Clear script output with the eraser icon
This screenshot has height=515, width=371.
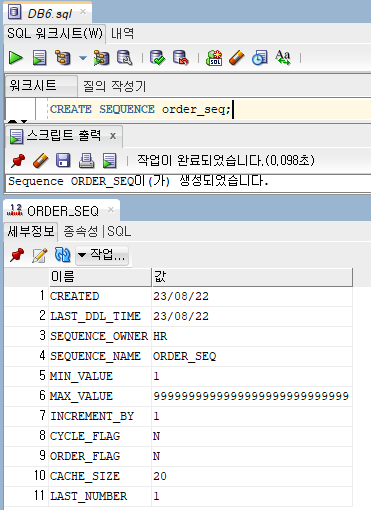(x=41, y=161)
